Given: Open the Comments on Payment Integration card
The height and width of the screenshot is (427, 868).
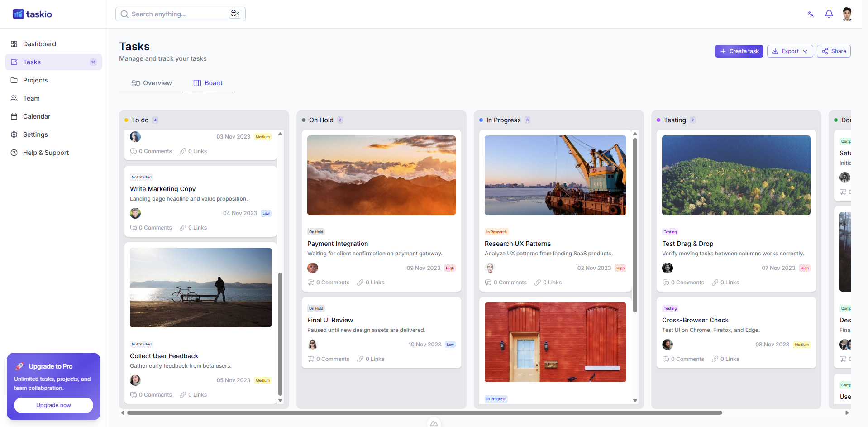Looking at the screenshot, I should (x=329, y=282).
